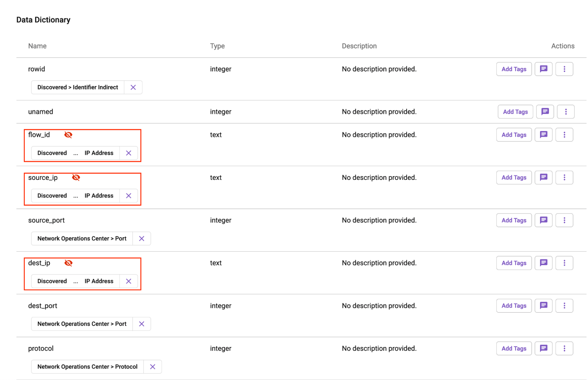
Task: Toggle masked eye icon on flow_id
Action: click(x=68, y=135)
